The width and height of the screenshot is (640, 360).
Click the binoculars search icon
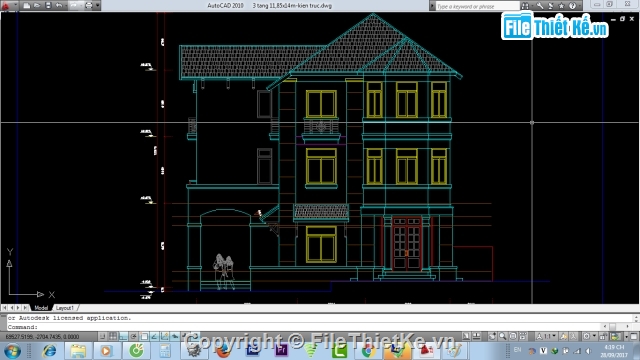point(525,6)
